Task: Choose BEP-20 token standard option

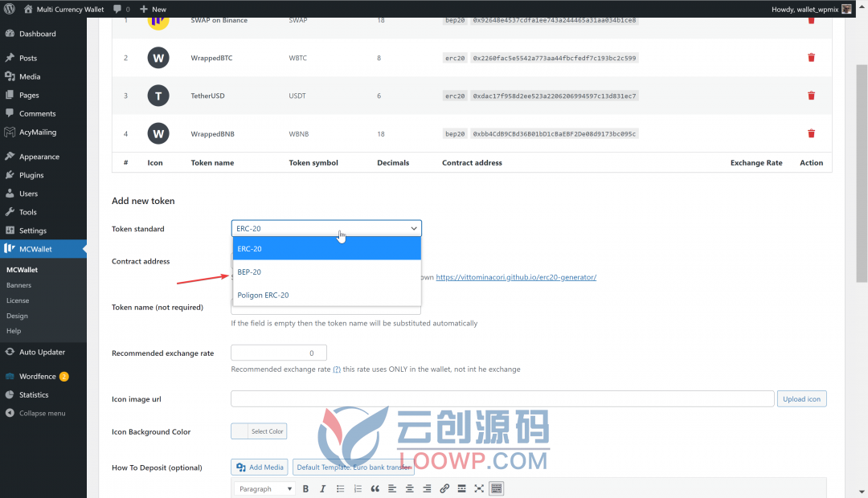Action: pyautogui.click(x=326, y=271)
